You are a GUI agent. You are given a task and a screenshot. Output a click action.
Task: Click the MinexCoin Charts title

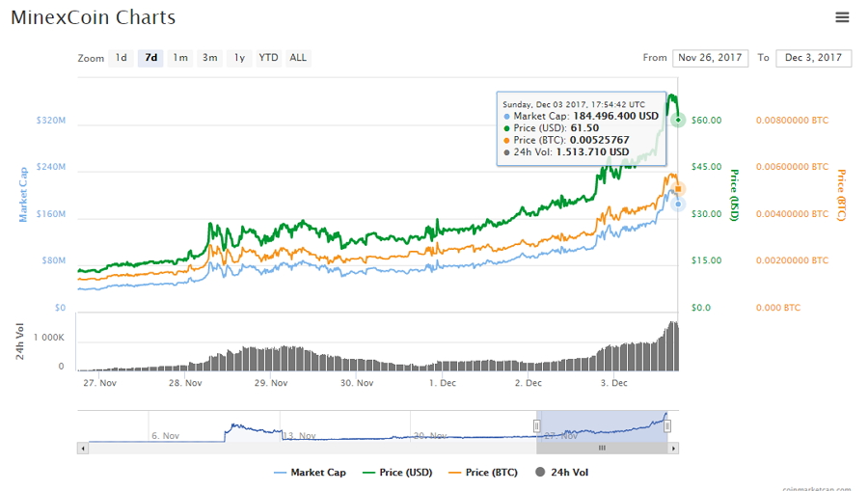click(x=93, y=17)
